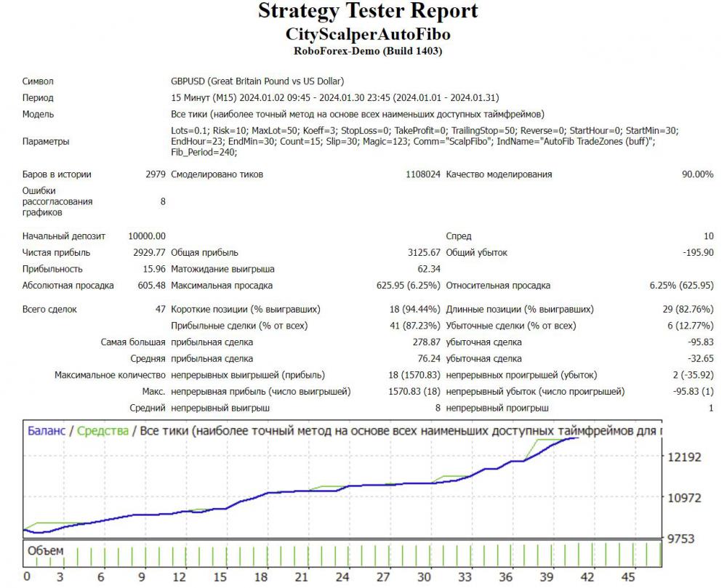The image size is (727, 588).
Task: Click the average loss trade value -32.65
Action: (701, 359)
